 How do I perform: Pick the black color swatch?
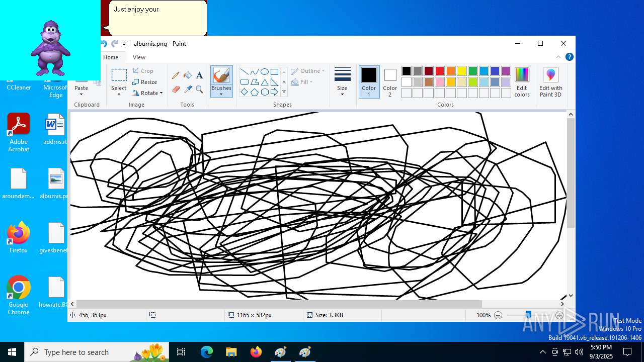[407, 71]
